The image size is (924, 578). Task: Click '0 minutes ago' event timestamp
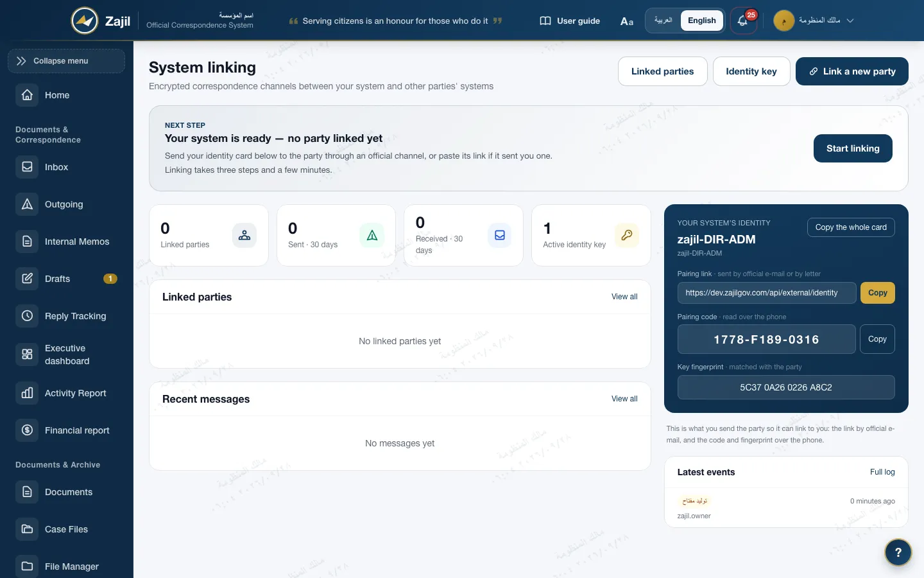872,501
